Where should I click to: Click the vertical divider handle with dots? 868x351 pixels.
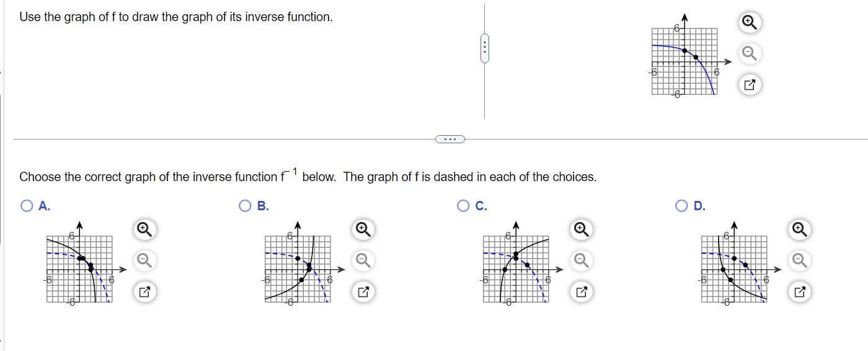click(485, 48)
